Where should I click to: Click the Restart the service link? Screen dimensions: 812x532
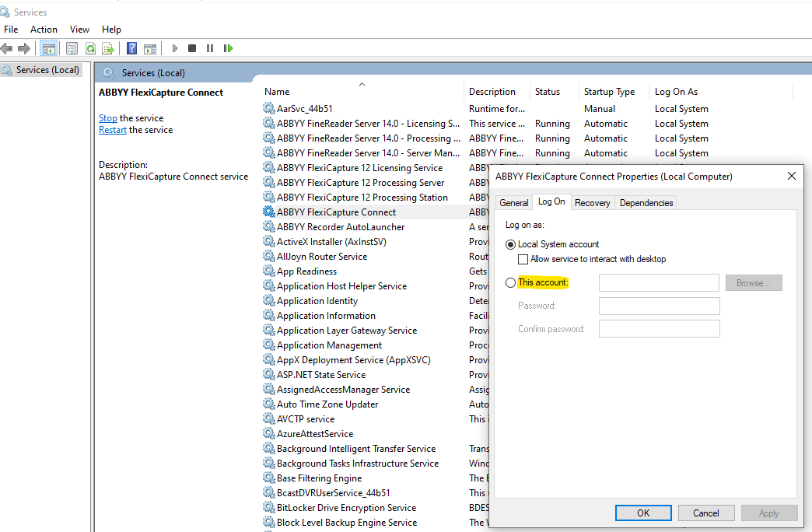click(x=112, y=130)
